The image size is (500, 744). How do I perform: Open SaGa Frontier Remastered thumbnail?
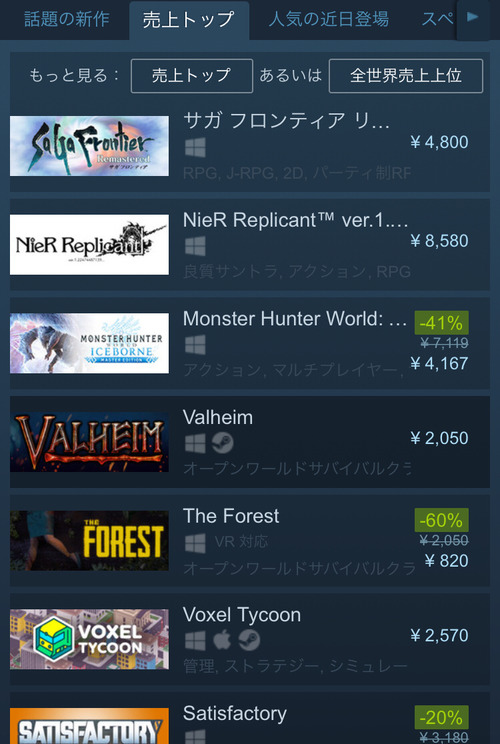click(89, 146)
